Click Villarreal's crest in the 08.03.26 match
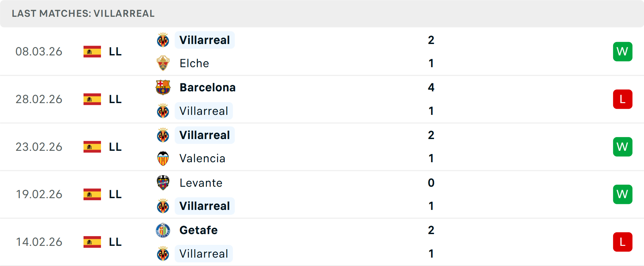Screen dimensions: 644x266 [x=163, y=40]
